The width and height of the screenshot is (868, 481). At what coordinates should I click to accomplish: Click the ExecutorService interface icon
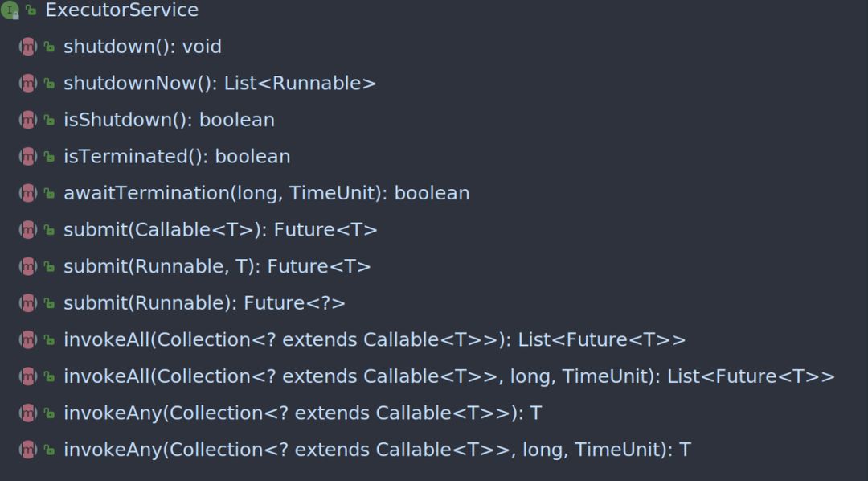10,10
